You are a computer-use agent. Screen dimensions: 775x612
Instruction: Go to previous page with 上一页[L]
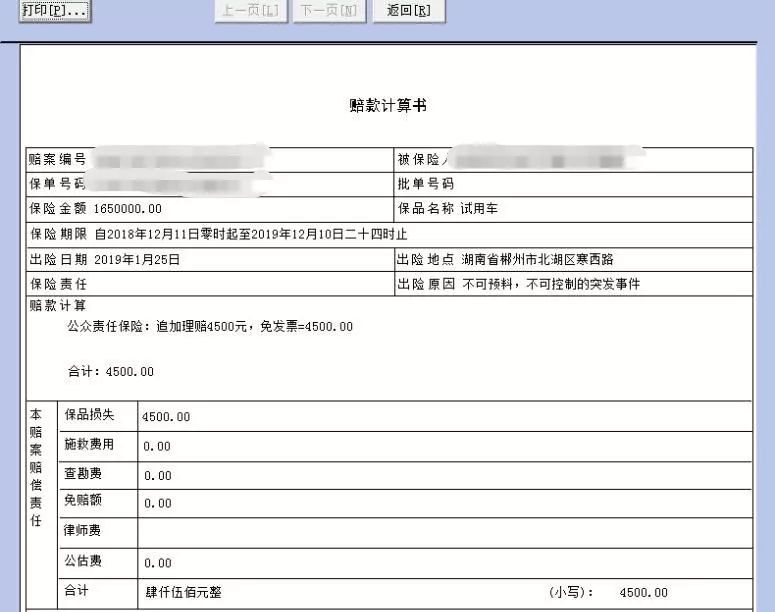pos(249,10)
